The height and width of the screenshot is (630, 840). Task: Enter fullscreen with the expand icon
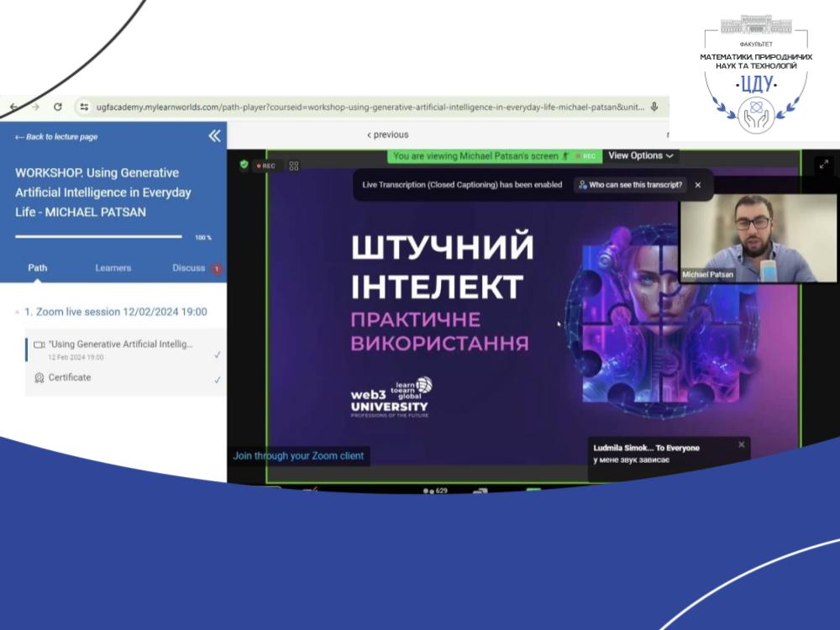823,165
